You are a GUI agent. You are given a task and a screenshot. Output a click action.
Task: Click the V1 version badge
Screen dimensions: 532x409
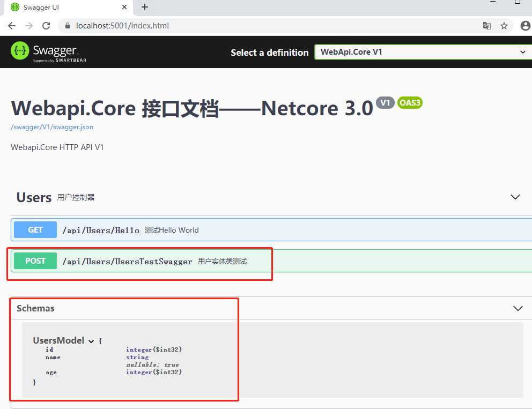(x=385, y=103)
